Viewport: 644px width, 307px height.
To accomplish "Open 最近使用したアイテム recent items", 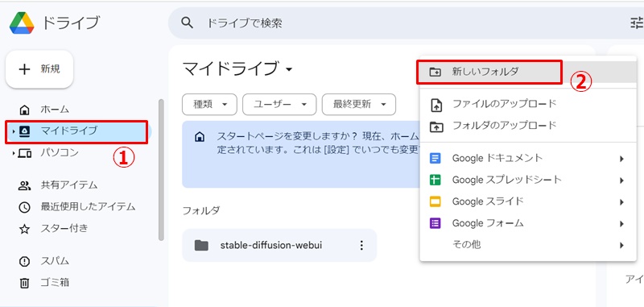I will tap(77, 207).
